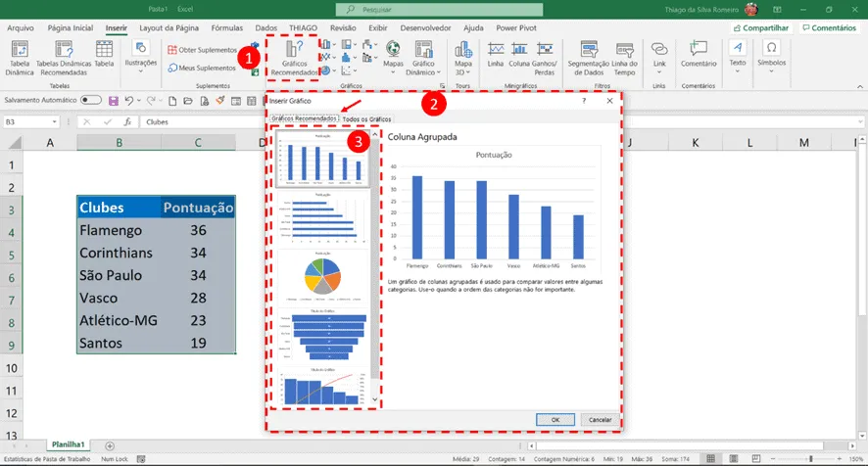The width and height of the screenshot is (868, 466).
Task: Add a new sheet with plus button
Action: [x=110, y=445]
